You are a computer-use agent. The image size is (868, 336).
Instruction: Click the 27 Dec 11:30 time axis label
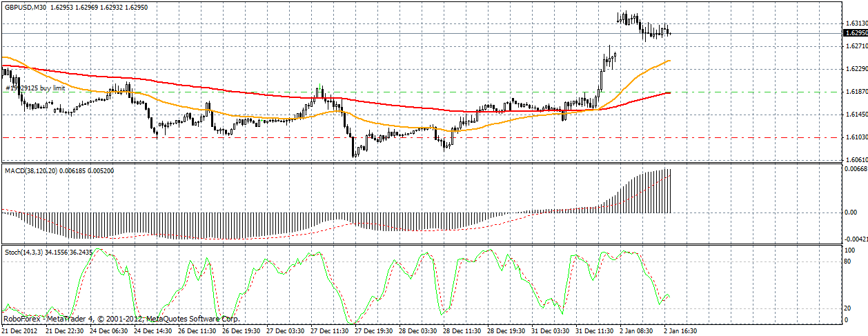pyautogui.click(x=331, y=331)
